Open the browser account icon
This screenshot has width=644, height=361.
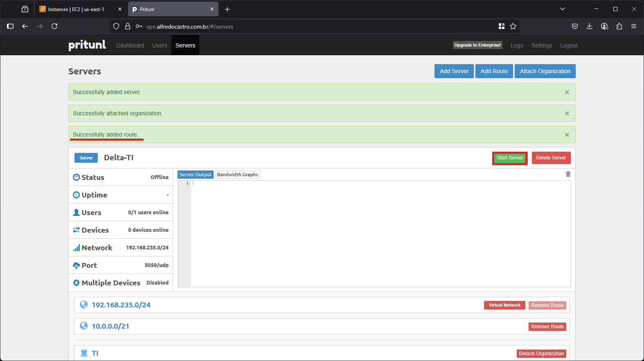tap(604, 26)
